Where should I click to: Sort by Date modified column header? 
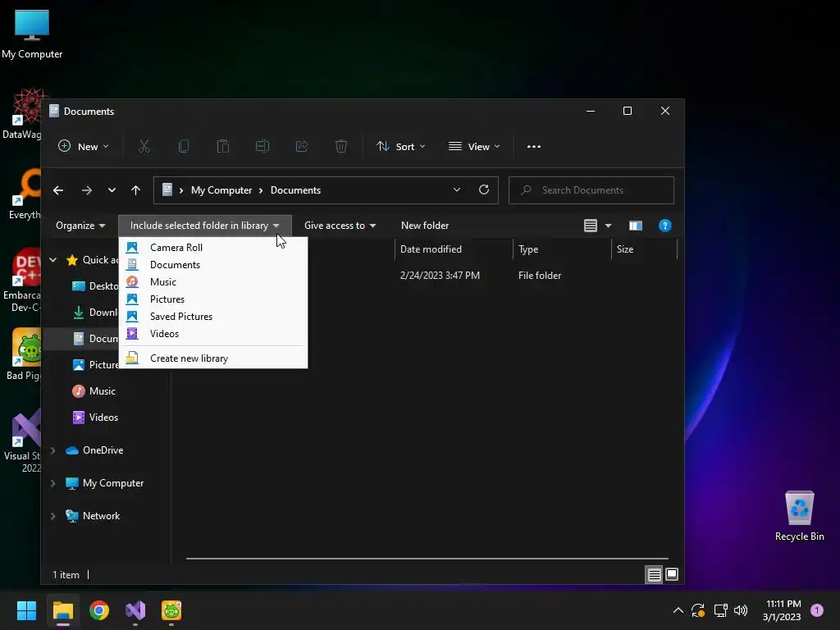click(454, 249)
